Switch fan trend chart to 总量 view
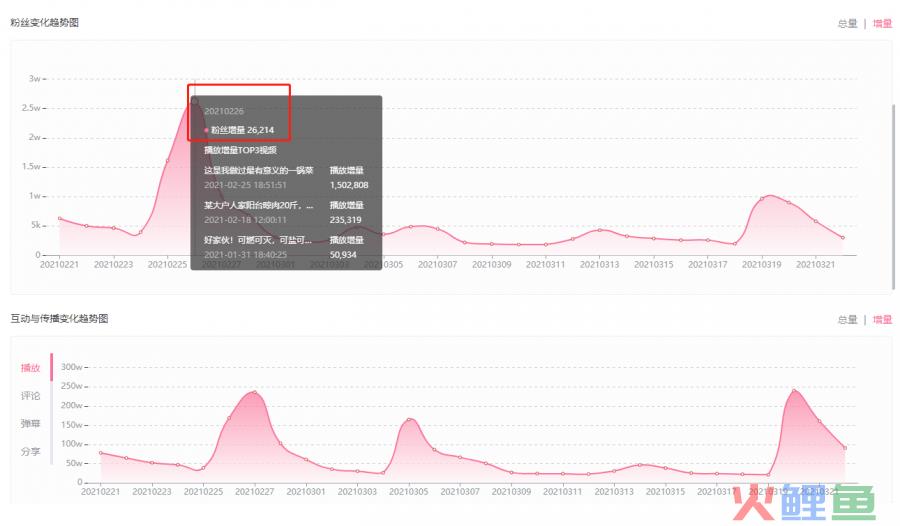The width and height of the screenshot is (900, 526). click(x=847, y=24)
